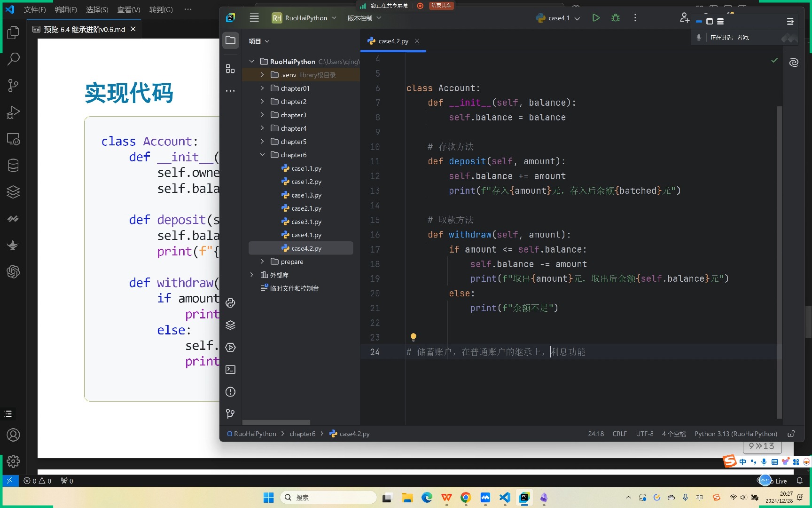
Task: Toggle read-only lock icon in status bar
Action: point(791,434)
